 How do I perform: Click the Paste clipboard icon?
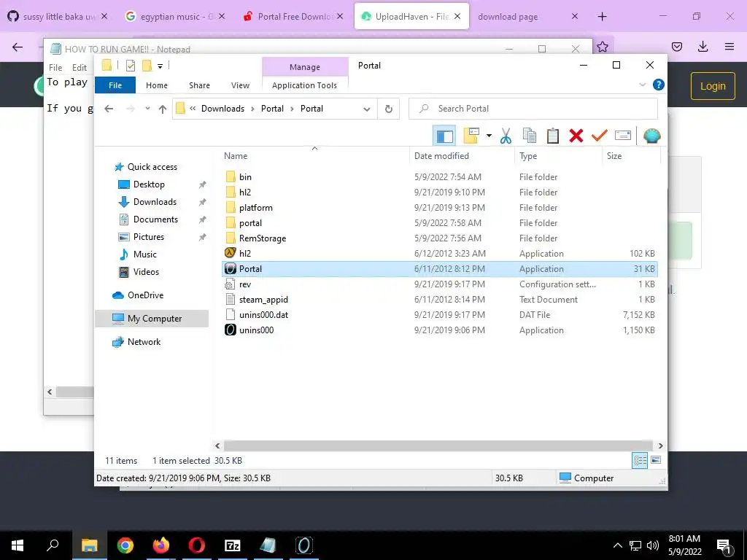(x=553, y=136)
